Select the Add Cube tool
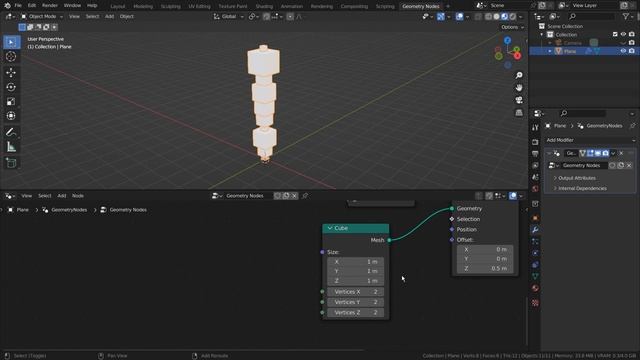Viewport: 640px width, 360px height. pyautogui.click(x=11, y=163)
